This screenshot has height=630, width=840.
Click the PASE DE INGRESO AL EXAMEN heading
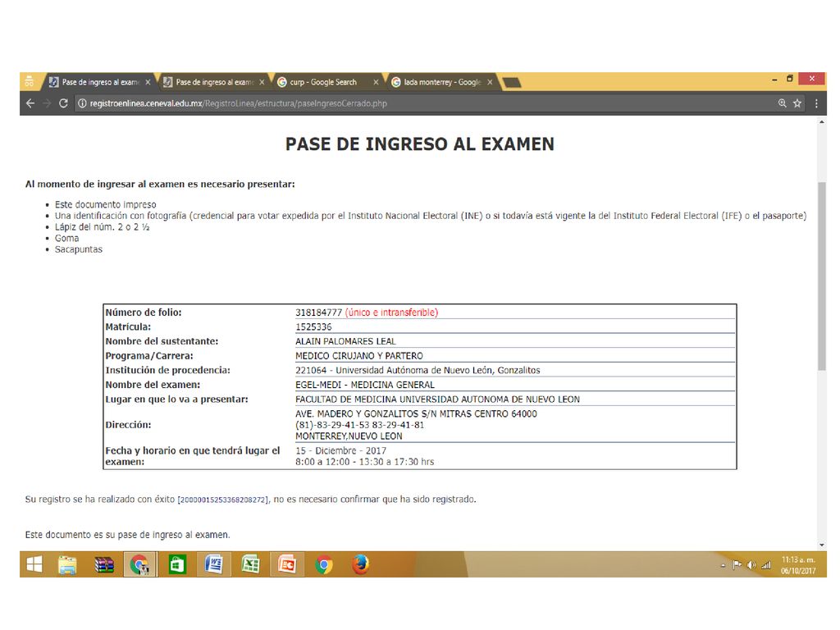point(420,144)
